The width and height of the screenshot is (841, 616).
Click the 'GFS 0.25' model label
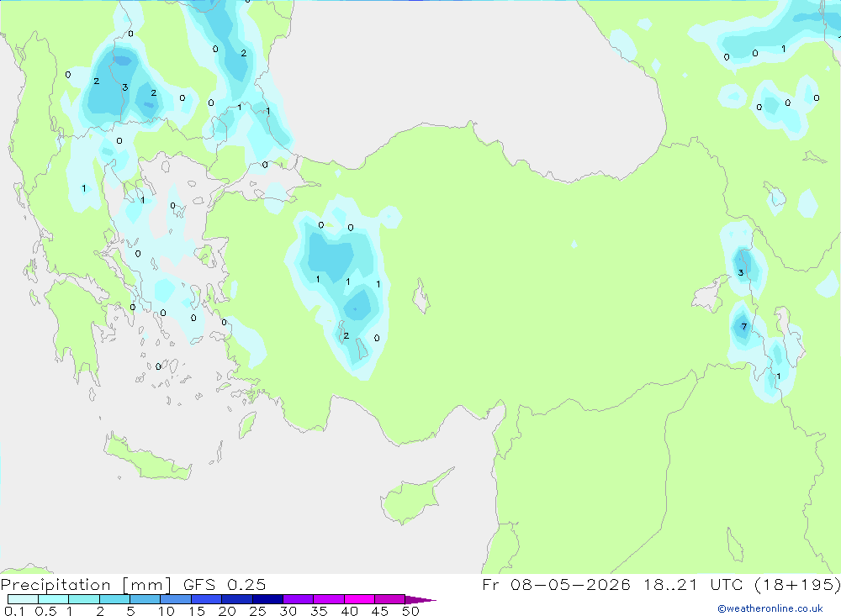pos(225,585)
